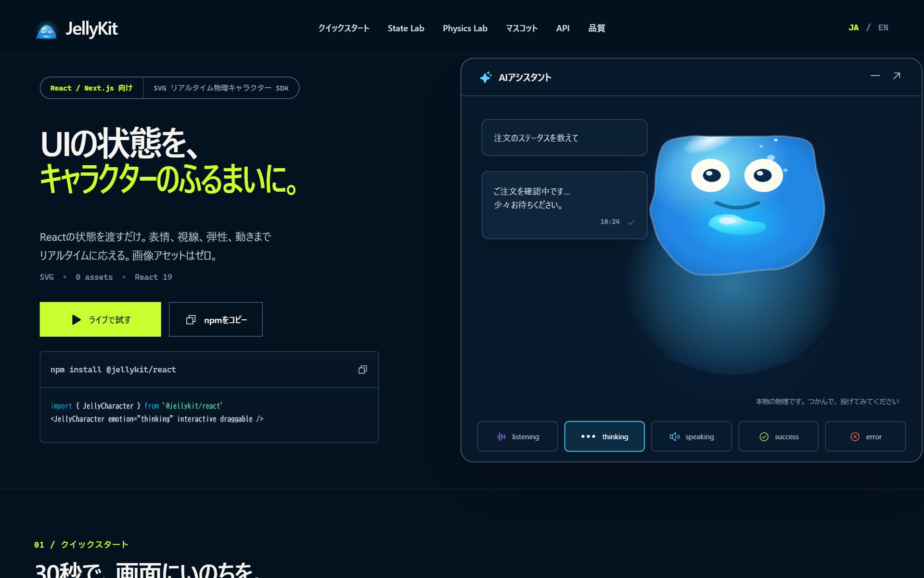Click the npmをコピー button
Image resolution: width=924 pixels, height=578 pixels.
tap(216, 319)
